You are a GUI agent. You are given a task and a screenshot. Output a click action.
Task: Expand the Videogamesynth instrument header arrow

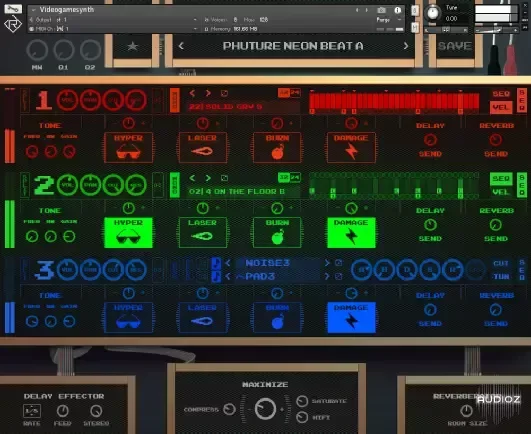33,10
